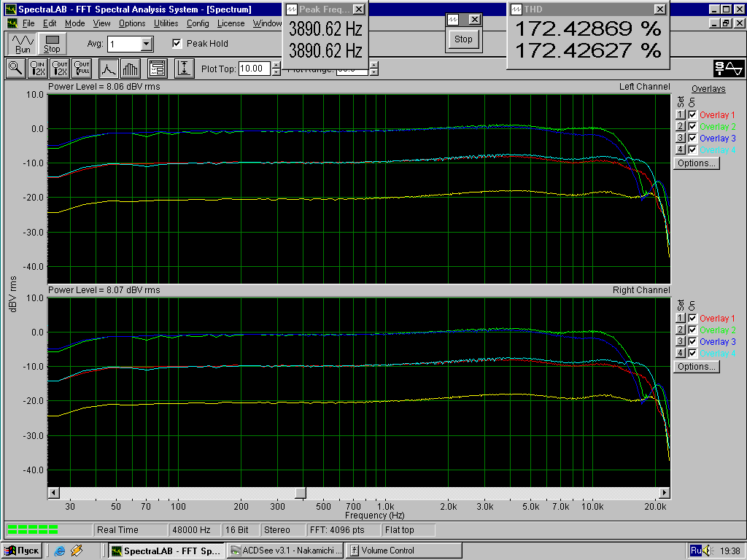
Task: Open Left Channel overlay Options
Action: pos(697,163)
